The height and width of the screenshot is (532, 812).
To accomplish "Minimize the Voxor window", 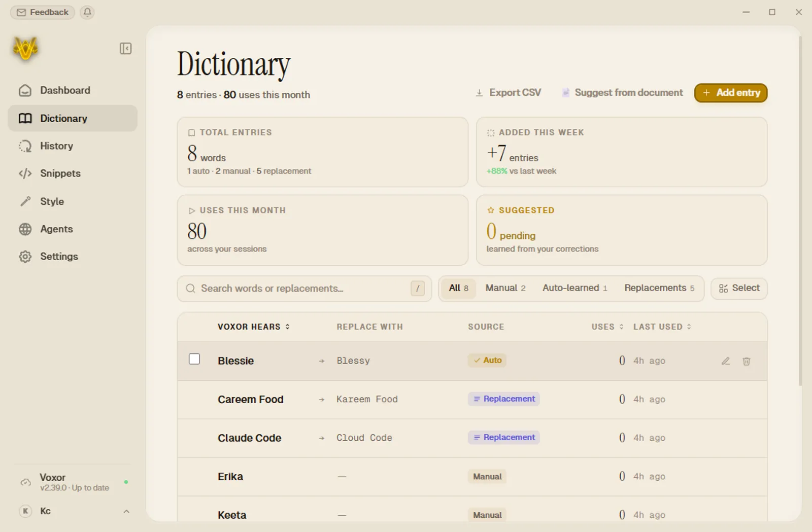I will coord(746,12).
